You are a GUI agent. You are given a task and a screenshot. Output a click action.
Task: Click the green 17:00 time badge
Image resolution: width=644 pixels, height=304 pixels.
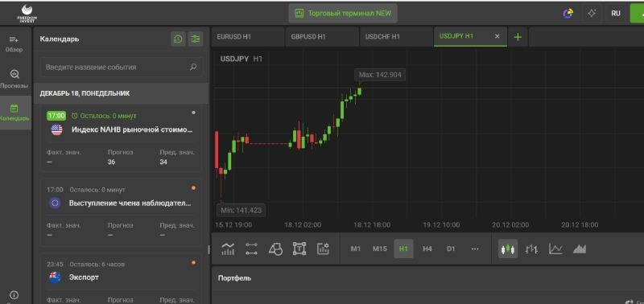pos(56,116)
